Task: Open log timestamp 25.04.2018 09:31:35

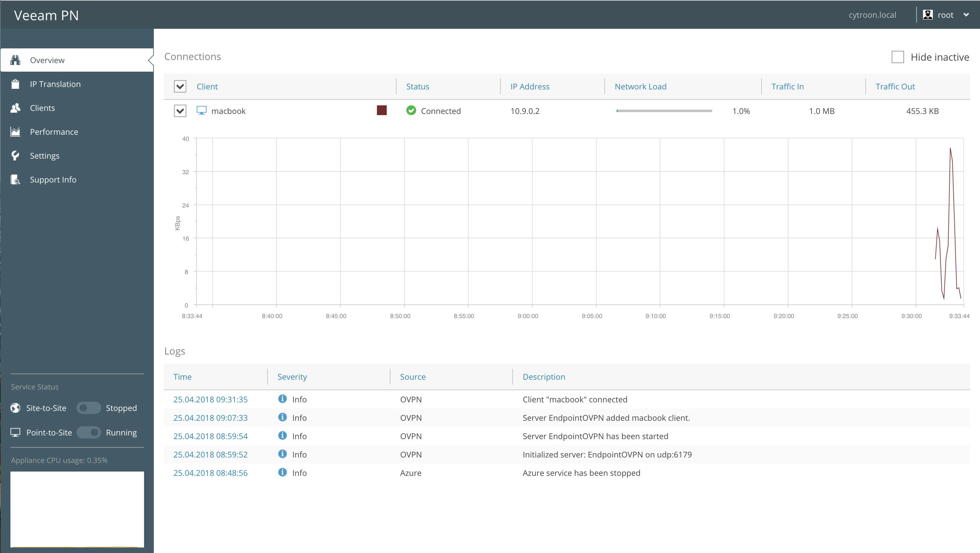Action: 211,400
